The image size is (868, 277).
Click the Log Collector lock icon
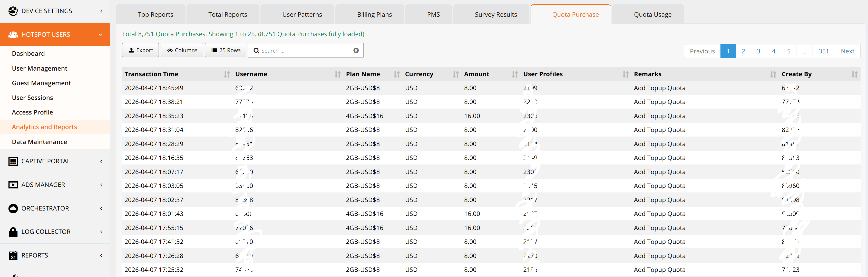[x=13, y=232]
